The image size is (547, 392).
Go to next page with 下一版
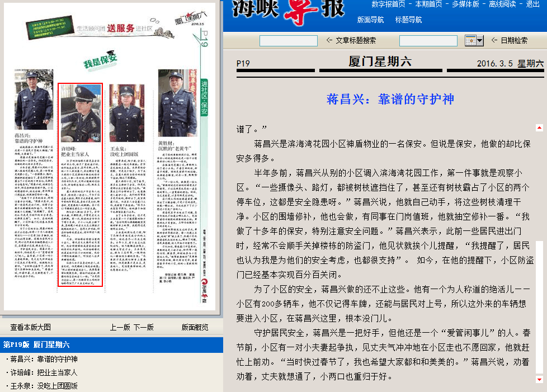(x=143, y=327)
